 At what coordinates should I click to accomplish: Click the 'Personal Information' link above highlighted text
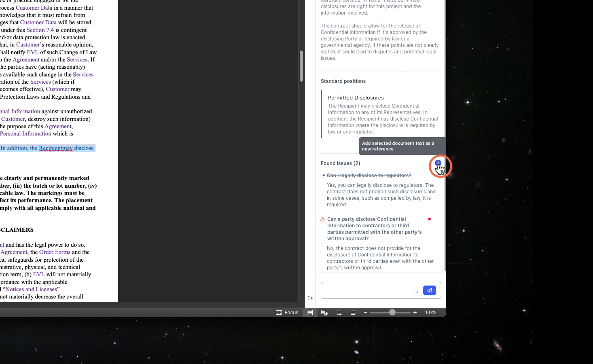[x=25, y=133]
